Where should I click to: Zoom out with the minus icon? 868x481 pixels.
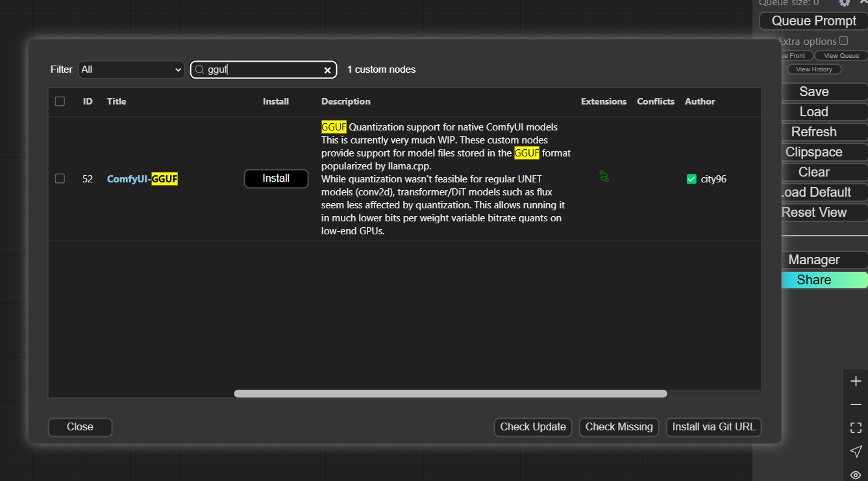856,404
